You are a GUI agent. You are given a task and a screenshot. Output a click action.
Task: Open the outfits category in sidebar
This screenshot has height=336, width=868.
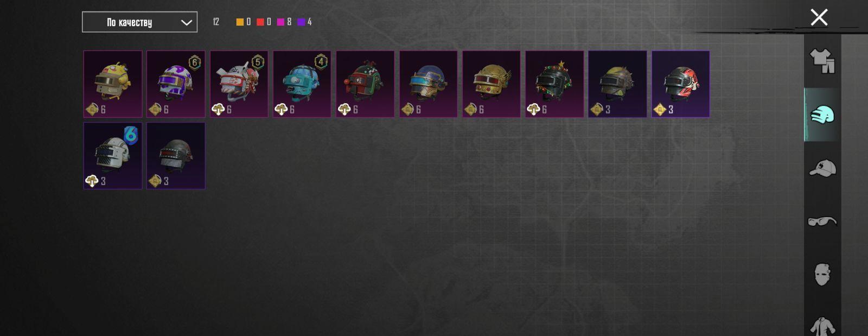822,61
